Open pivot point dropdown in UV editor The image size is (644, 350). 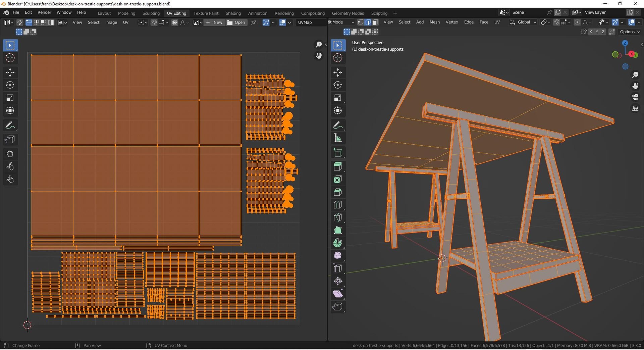tap(143, 22)
